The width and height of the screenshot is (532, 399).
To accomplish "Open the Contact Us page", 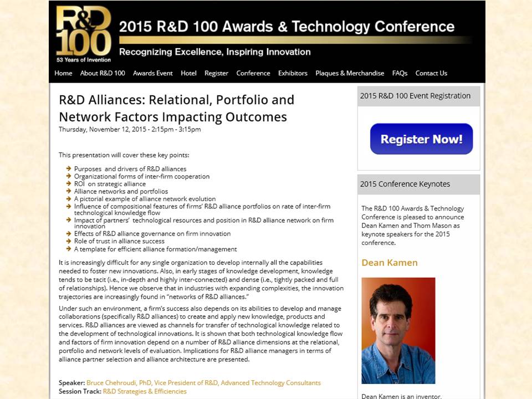I will coord(431,73).
